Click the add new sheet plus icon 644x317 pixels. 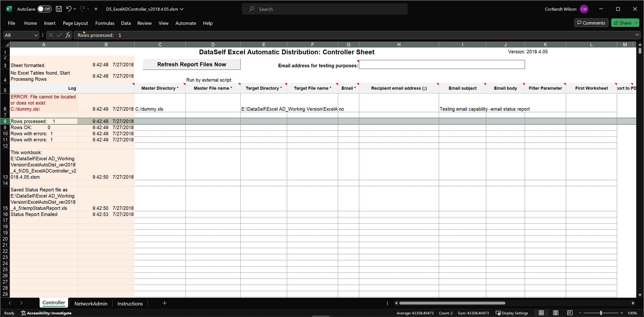point(165,303)
